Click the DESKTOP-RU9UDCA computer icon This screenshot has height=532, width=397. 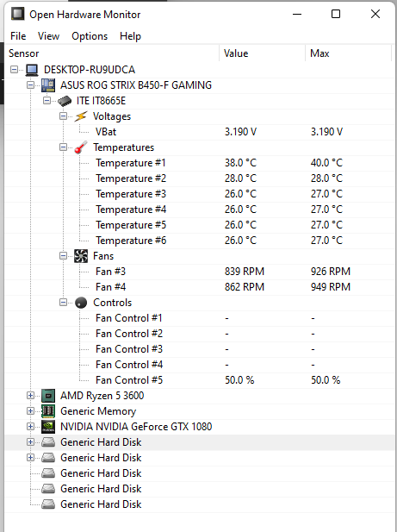click(x=32, y=70)
